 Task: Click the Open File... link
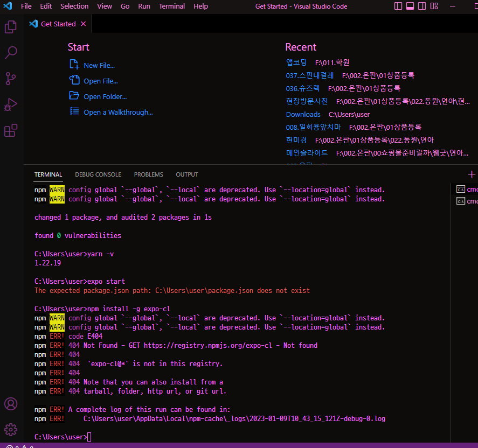click(101, 81)
